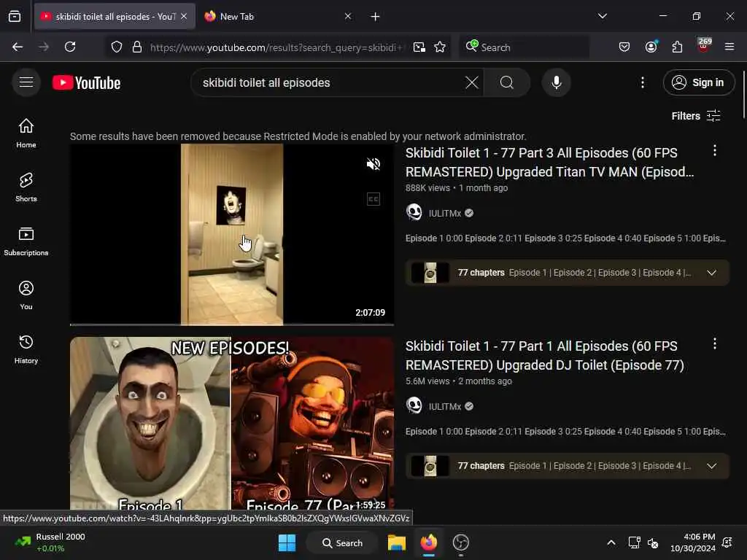
Task: Open the Firefox application menu
Action: tap(729, 47)
